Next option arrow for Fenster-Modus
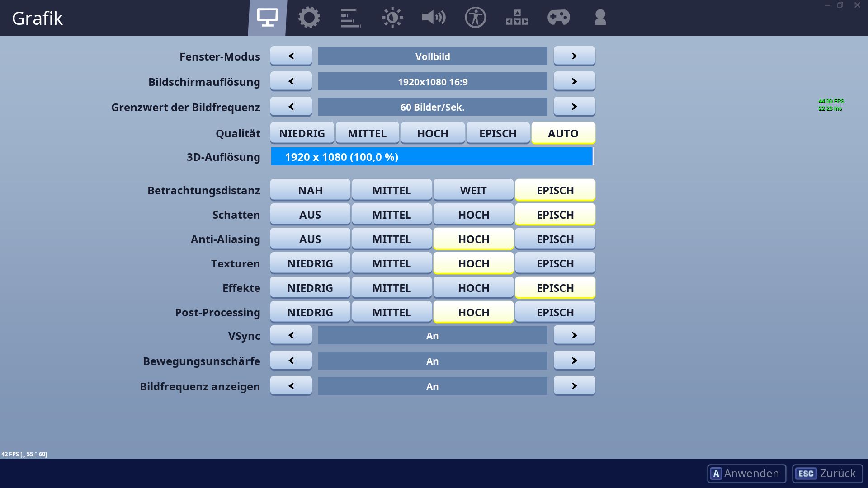 [x=574, y=56]
